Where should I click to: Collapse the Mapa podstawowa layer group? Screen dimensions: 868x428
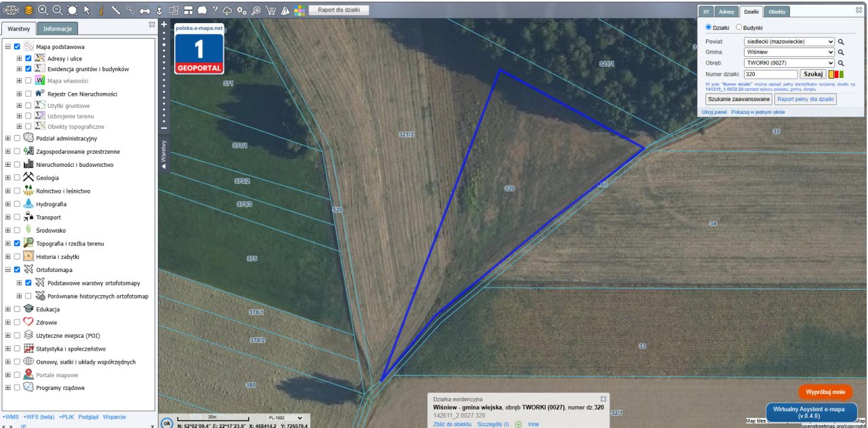(7, 47)
